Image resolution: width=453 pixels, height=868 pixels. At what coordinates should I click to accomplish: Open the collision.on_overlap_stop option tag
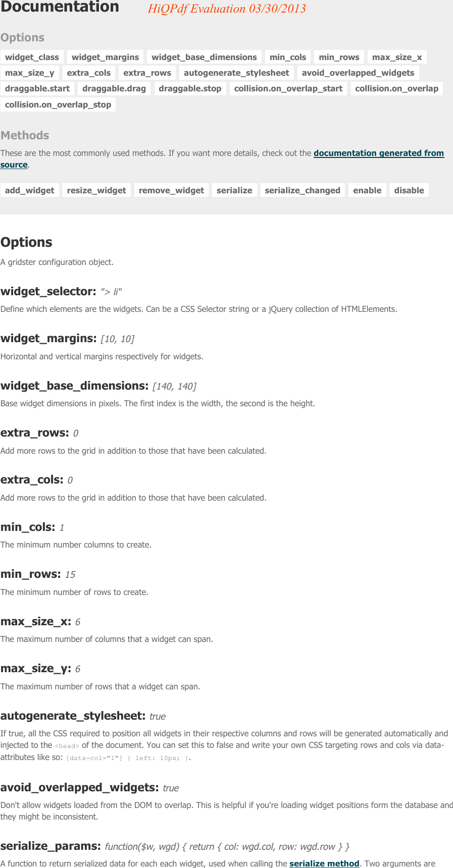(58, 104)
